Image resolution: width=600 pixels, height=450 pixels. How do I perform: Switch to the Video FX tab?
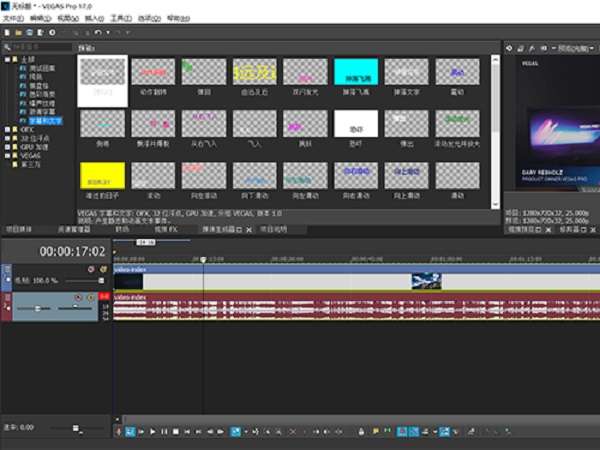[x=166, y=230]
